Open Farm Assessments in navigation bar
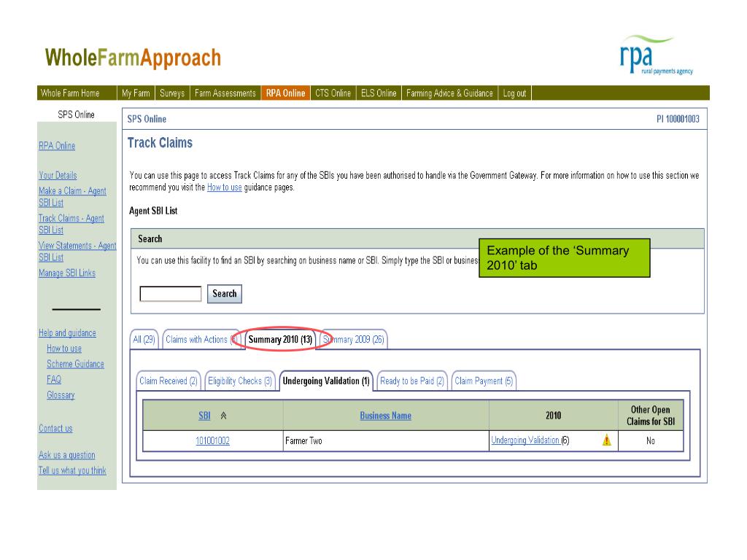This screenshot has width=747, height=560. 225,93
